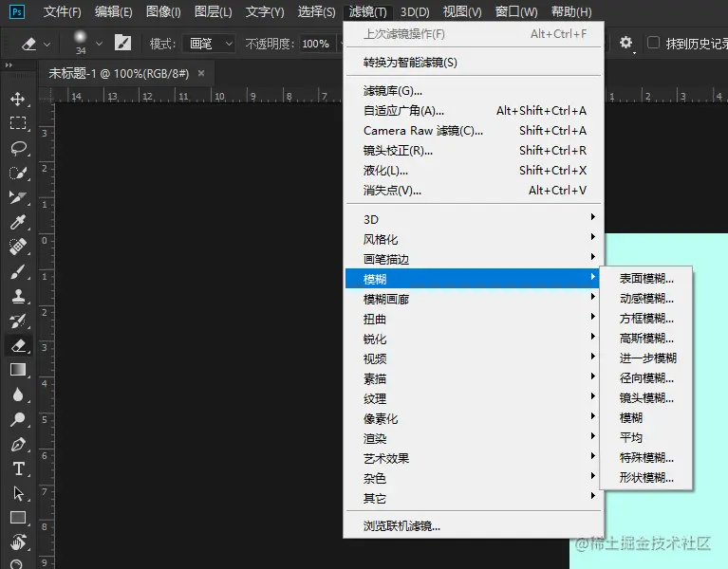Expand the 扭曲 submenu
728x569 pixels.
pyautogui.click(x=473, y=319)
